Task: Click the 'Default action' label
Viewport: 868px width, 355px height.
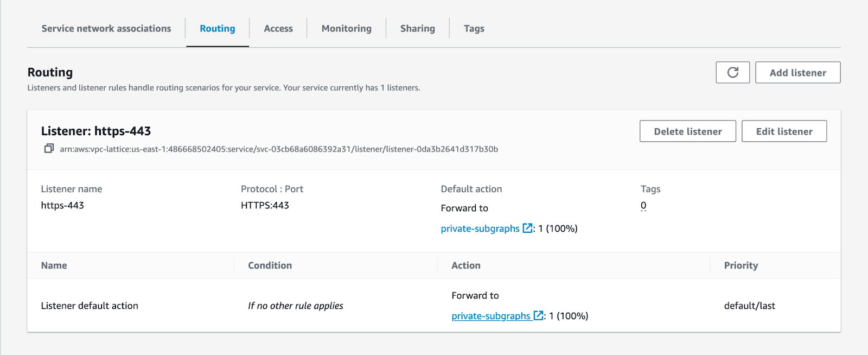Action: (471, 189)
